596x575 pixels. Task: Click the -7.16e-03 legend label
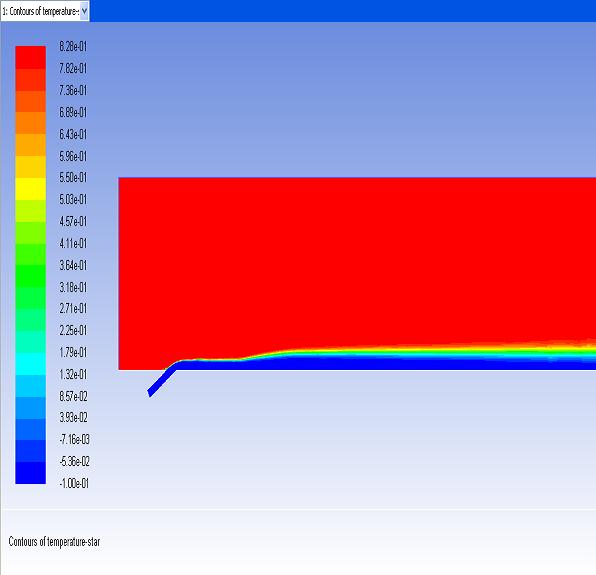point(74,440)
